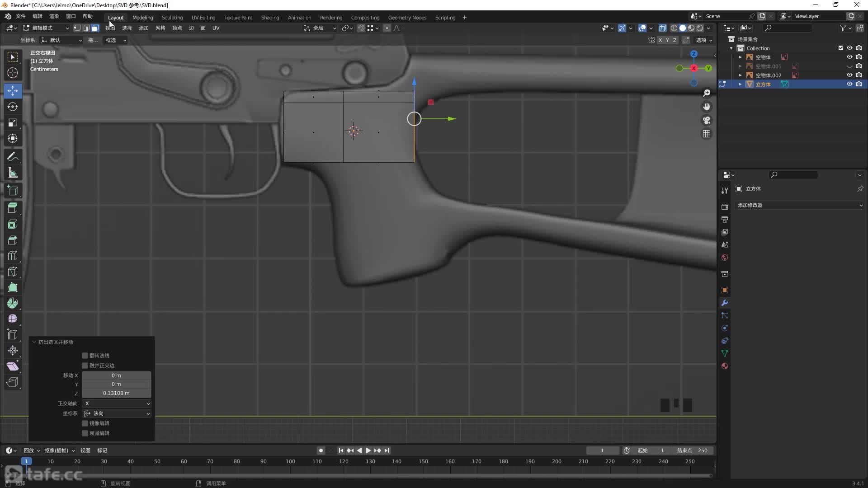868x488 pixels.
Task: Collapse the Collection tree in outliner
Action: coord(731,48)
